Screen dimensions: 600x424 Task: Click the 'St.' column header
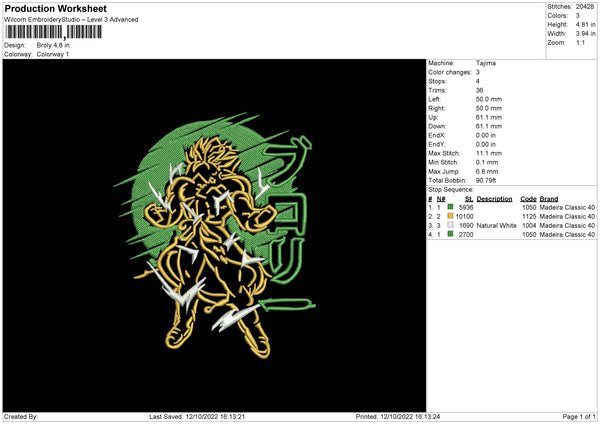pyautogui.click(x=469, y=199)
